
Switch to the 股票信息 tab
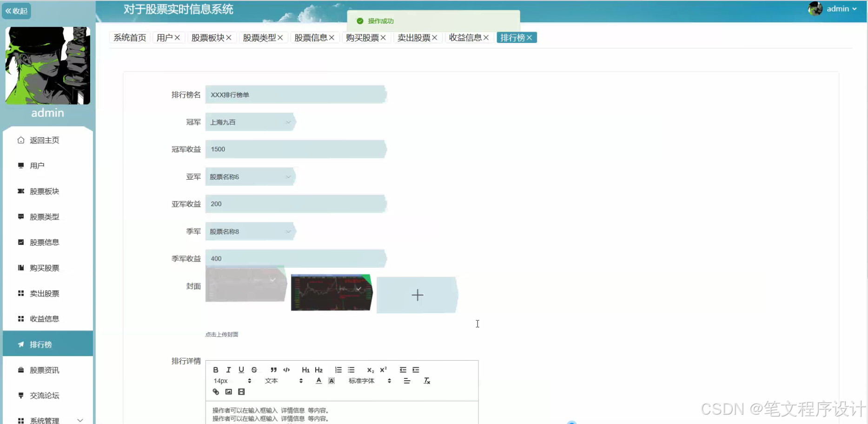tap(311, 38)
